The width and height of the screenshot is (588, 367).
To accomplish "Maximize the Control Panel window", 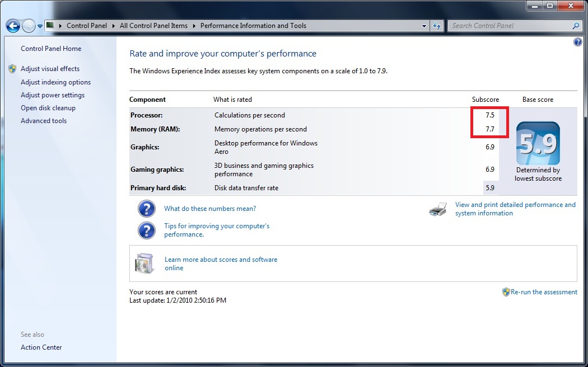I will pos(550,6).
